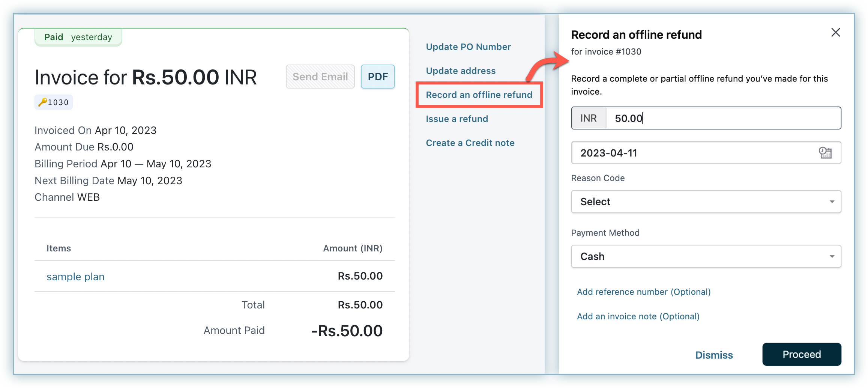Dismiss the refund dialog
Viewport: 868px width, 388px height.
pyautogui.click(x=714, y=355)
